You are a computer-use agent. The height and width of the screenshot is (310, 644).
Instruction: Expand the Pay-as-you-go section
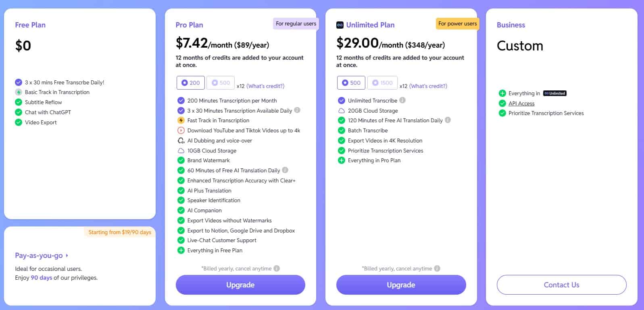[x=40, y=255]
